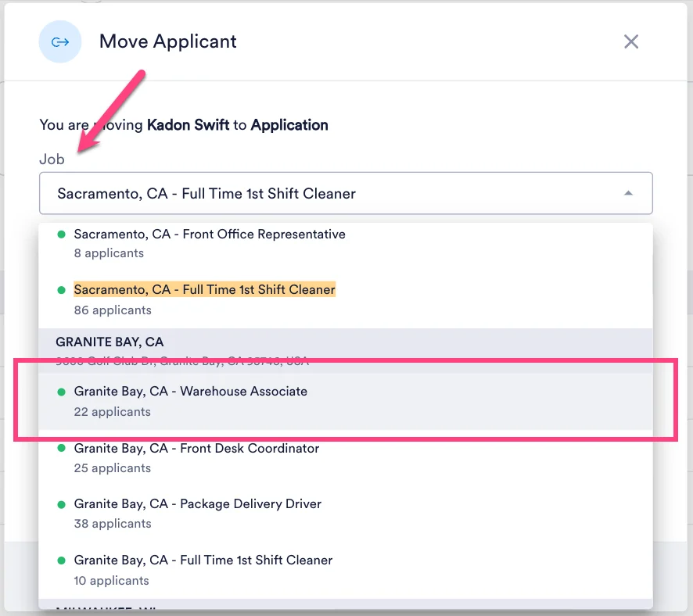
Task: Click the '10 applicants' count text
Action: click(111, 581)
